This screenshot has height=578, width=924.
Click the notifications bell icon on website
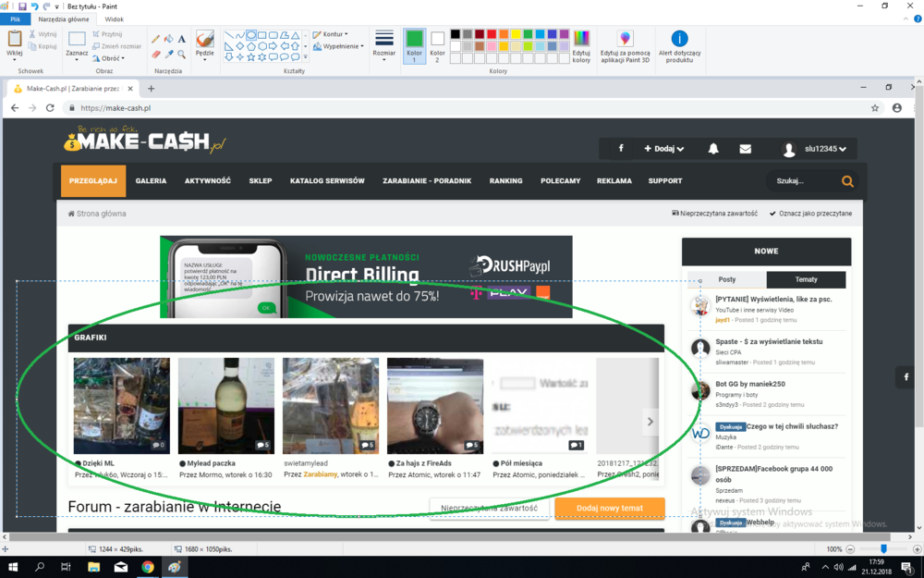(713, 149)
